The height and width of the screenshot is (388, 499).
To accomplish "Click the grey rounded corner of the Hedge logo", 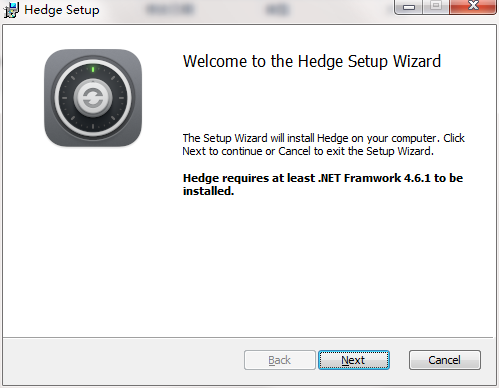I will 51,56.
